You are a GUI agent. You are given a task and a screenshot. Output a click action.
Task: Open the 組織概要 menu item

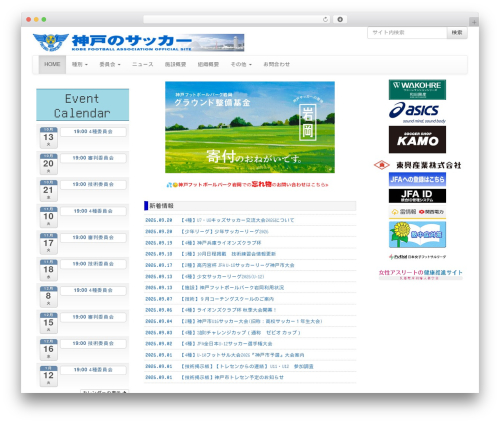pyautogui.click(x=208, y=64)
